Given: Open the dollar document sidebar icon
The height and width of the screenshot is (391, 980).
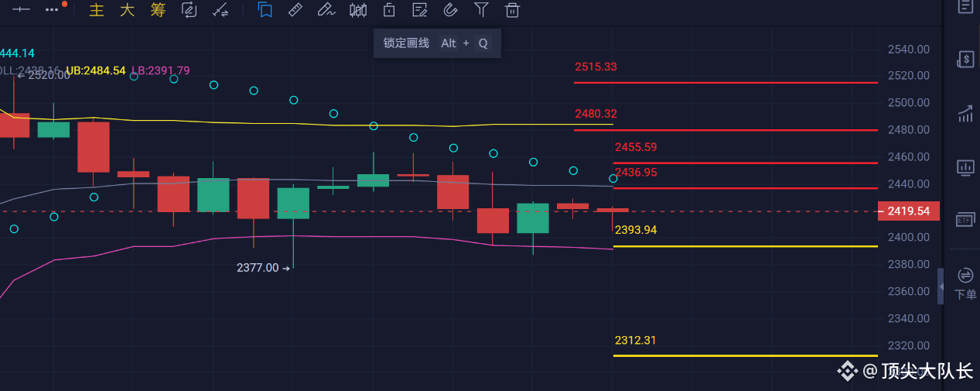Looking at the screenshot, I should pos(965,59).
